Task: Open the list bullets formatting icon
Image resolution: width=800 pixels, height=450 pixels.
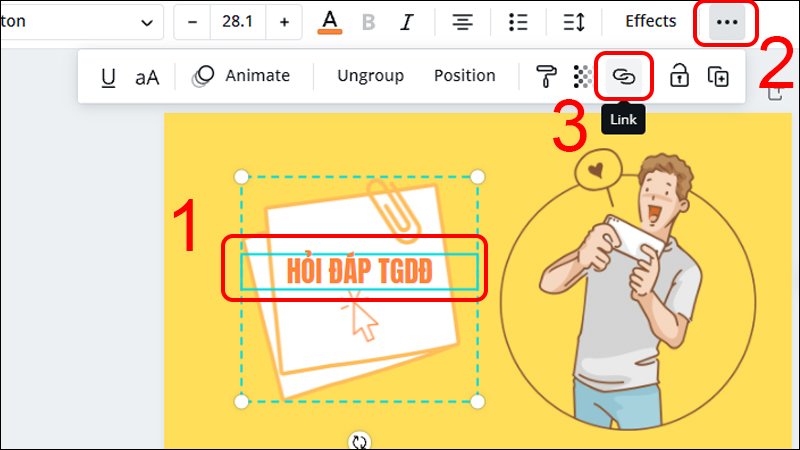Action: [x=517, y=22]
